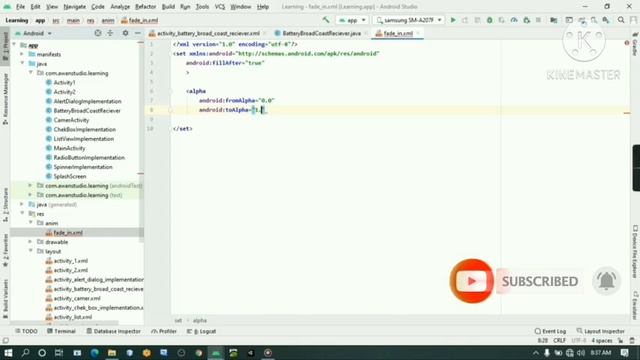640x360 pixels.
Task: Toggle the Project tool window stripe button
Action: (x=5, y=46)
